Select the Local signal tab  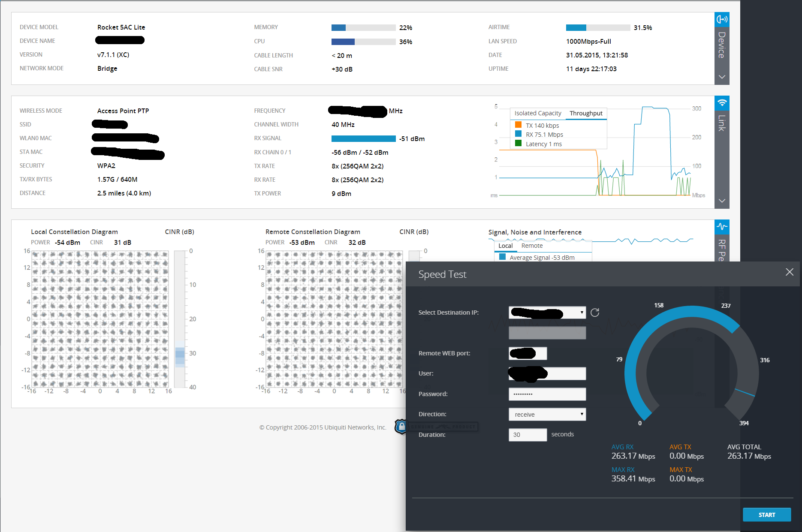[x=505, y=246]
